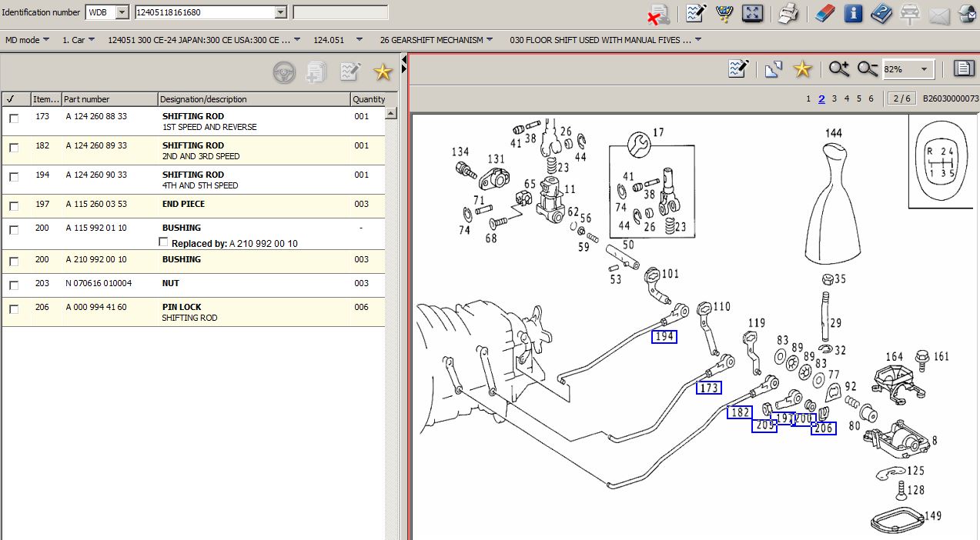Check the box for item 173 shifting rod
980x540 pixels.
click(14, 118)
